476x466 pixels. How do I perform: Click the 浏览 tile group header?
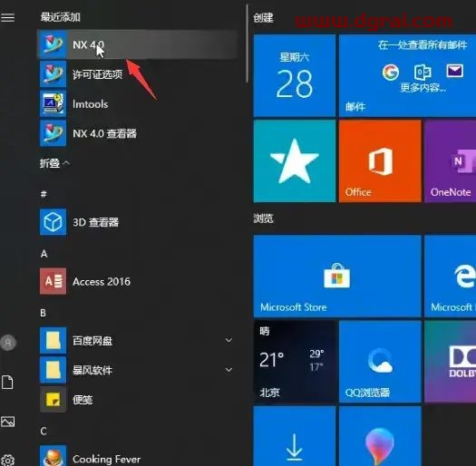click(263, 218)
